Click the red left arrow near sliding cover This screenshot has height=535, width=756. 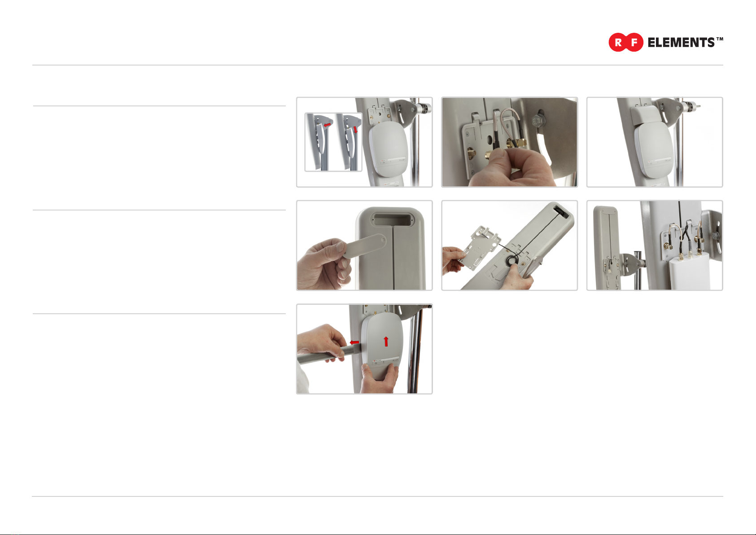point(354,342)
